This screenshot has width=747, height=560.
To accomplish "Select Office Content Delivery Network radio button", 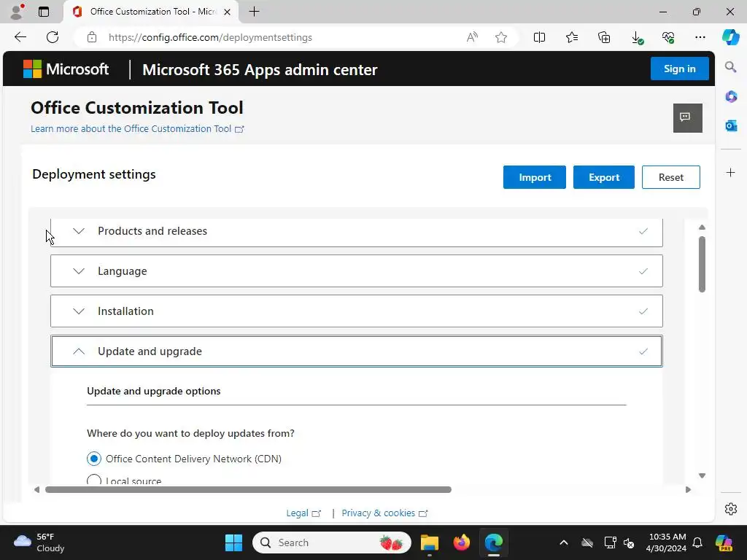I will [94, 459].
